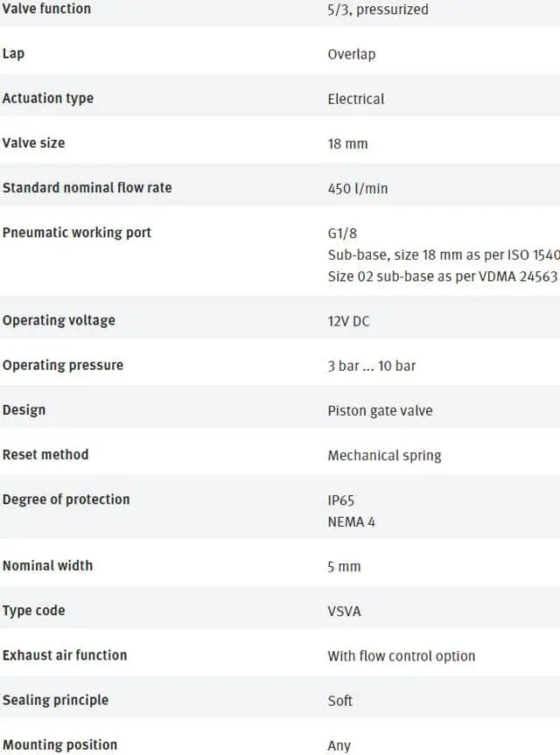Viewport: 560px width, 755px height.
Task: Click the '12V DC' operating voltage value
Action: pyautogui.click(x=348, y=321)
